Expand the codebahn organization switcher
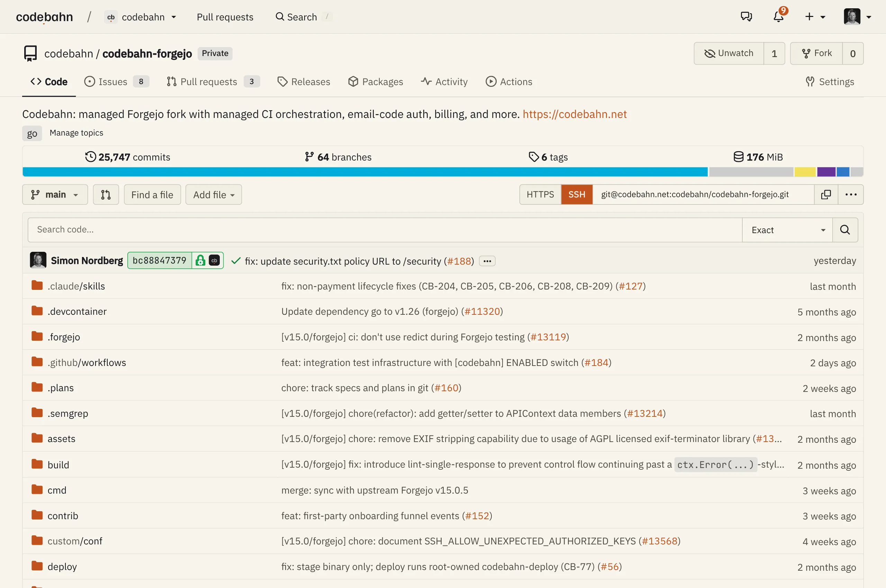 pyautogui.click(x=141, y=17)
